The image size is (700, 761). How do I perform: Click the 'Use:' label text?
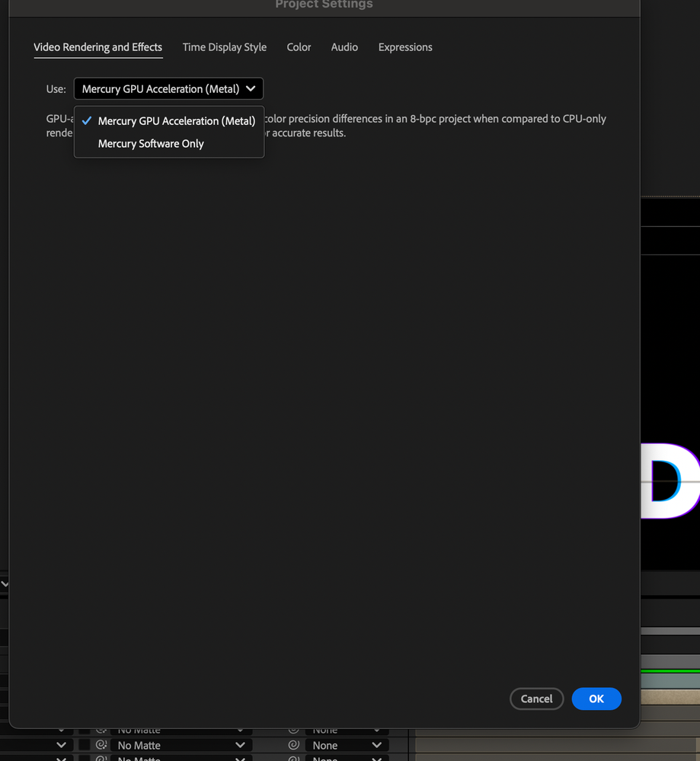[56, 89]
